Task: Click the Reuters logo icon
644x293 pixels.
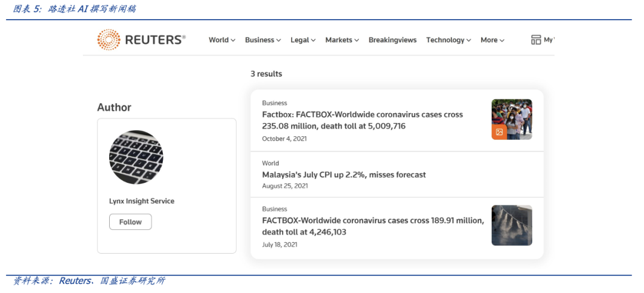Action: coord(109,40)
